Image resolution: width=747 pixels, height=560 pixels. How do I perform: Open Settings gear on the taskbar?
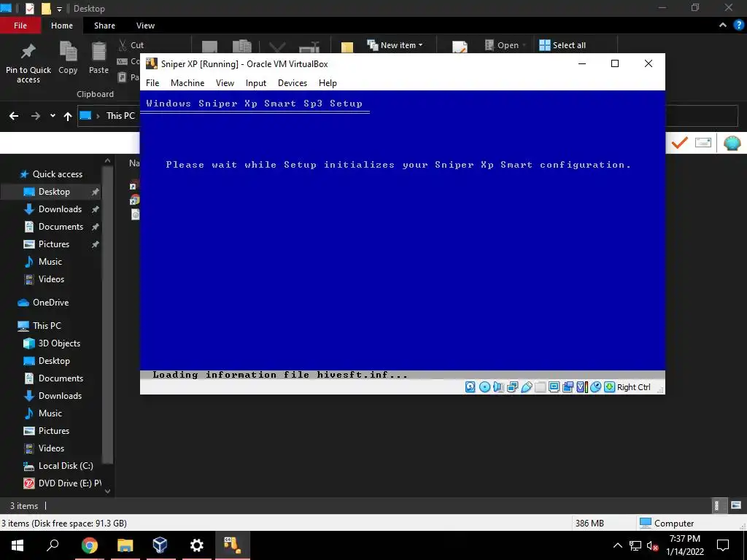(x=196, y=545)
